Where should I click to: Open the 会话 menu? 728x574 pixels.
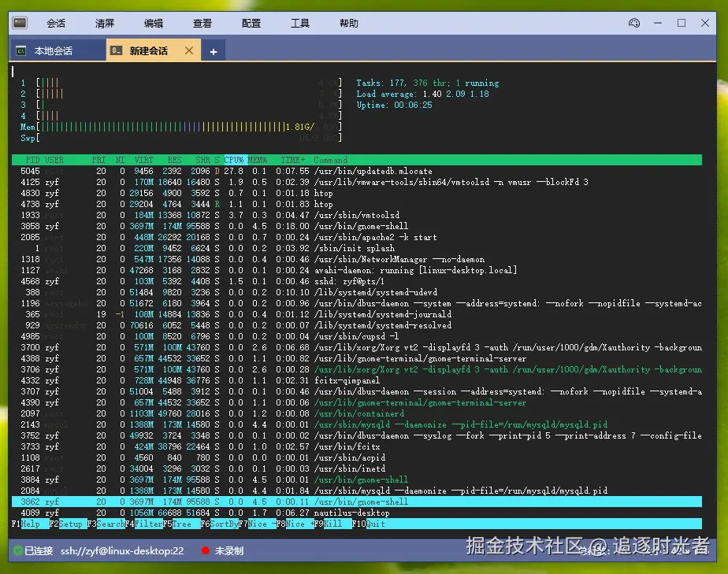click(56, 24)
